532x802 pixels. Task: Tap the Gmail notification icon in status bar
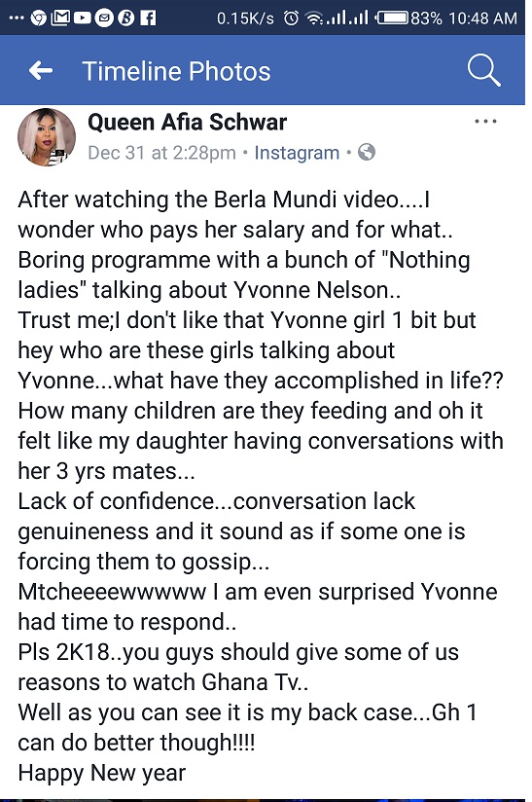click(x=60, y=18)
